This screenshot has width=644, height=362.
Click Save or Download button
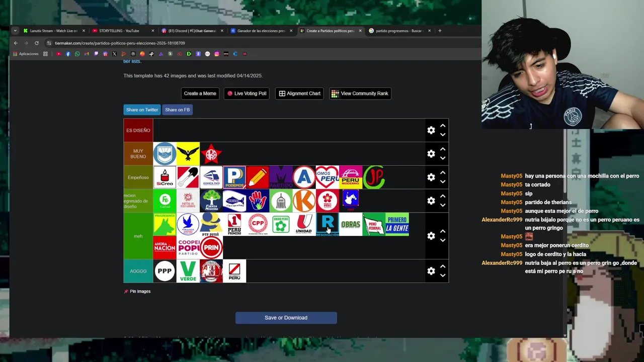pos(286,318)
